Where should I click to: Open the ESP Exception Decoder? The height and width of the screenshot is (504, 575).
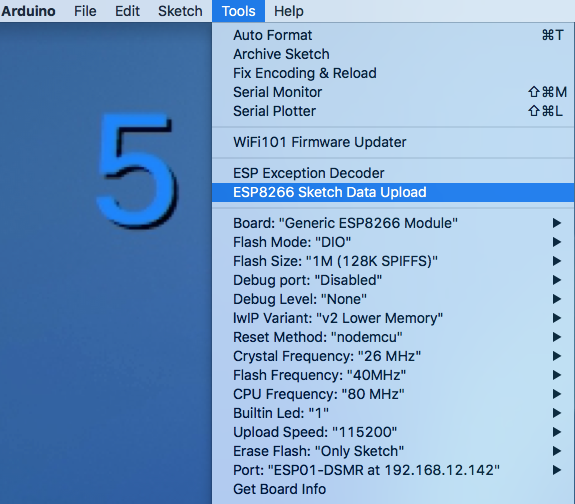393,173
